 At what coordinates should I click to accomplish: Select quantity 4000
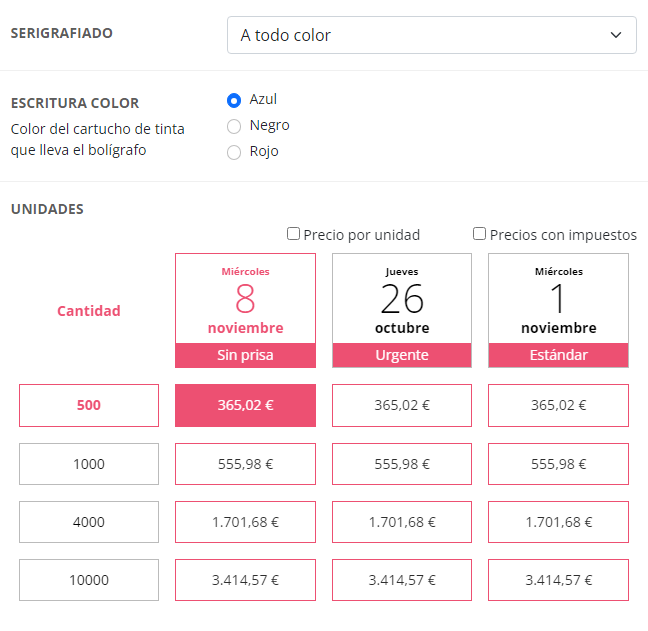[89, 522]
